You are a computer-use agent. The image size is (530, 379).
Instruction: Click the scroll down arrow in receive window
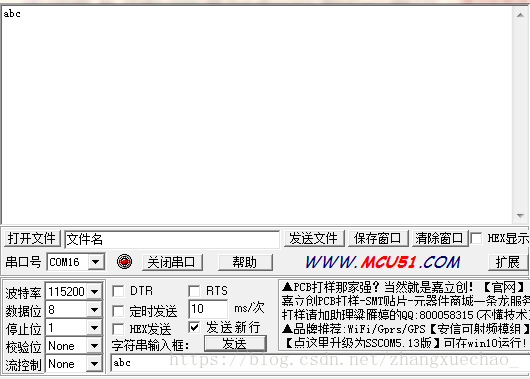520,216
